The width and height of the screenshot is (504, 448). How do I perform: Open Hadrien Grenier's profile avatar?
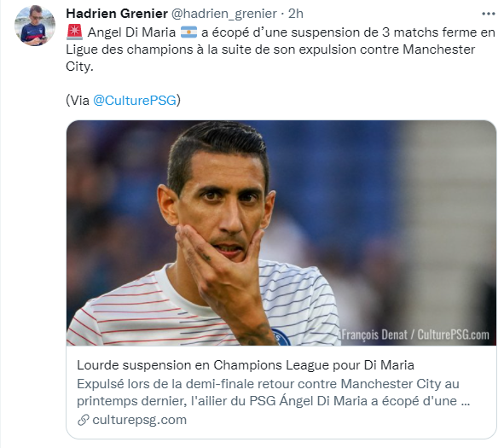pos(35,26)
